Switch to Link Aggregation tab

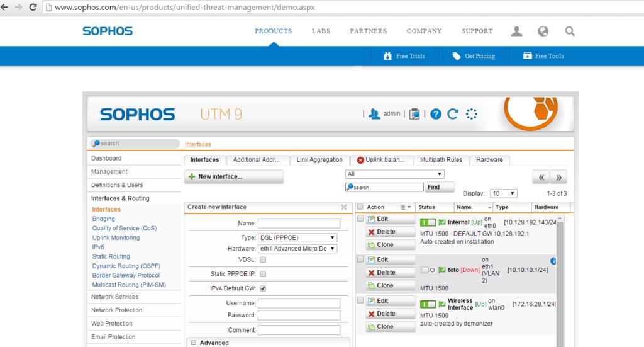(319, 160)
